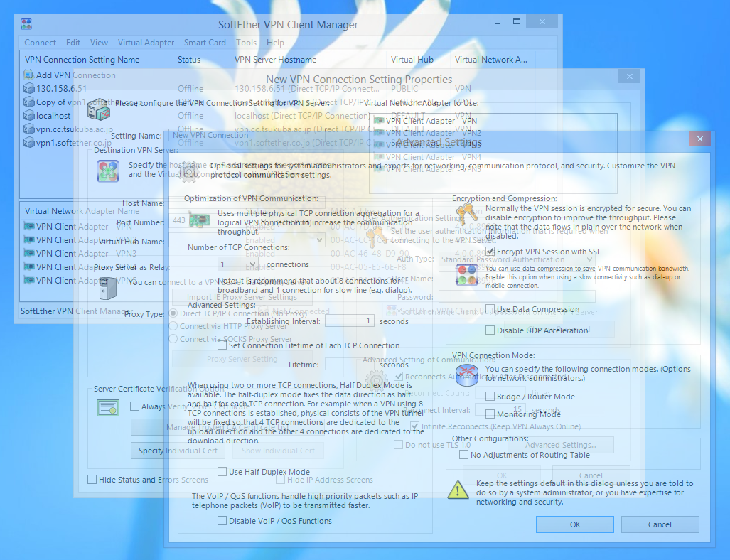
Task: Click the yellow warning triangle icon
Action: point(458,489)
